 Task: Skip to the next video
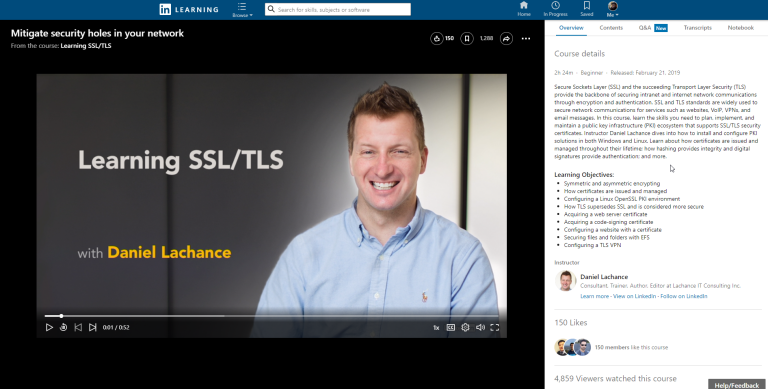pos(92,327)
